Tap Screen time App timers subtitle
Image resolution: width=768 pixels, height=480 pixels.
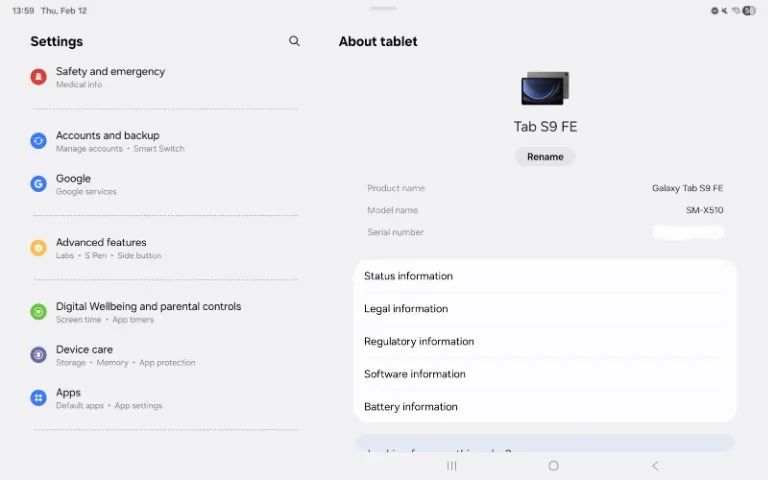point(105,319)
